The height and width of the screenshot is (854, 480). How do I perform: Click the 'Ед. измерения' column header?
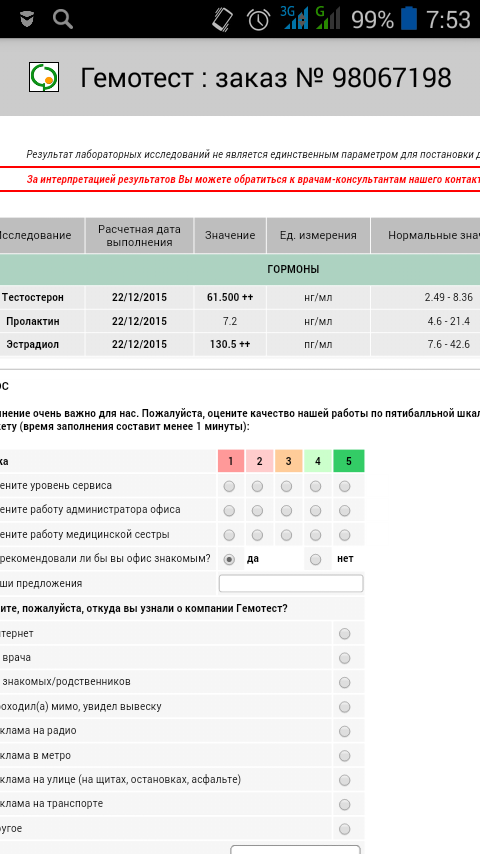coord(318,236)
